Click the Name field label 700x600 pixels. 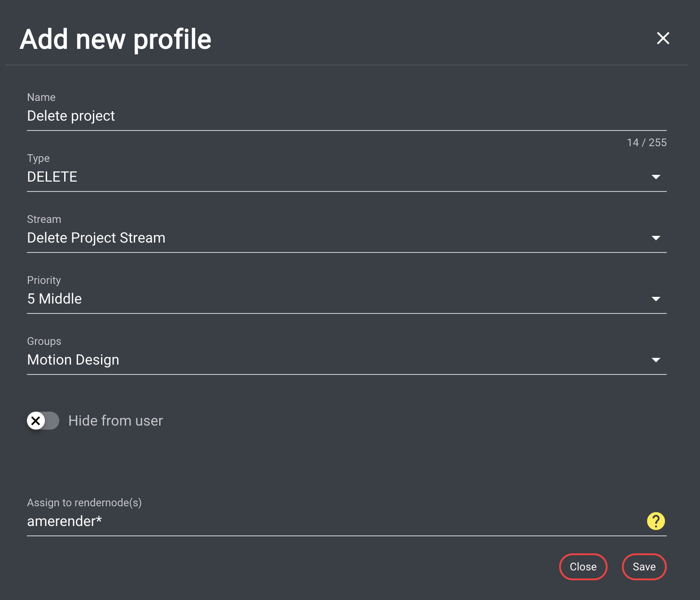pyautogui.click(x=41, y=97)
